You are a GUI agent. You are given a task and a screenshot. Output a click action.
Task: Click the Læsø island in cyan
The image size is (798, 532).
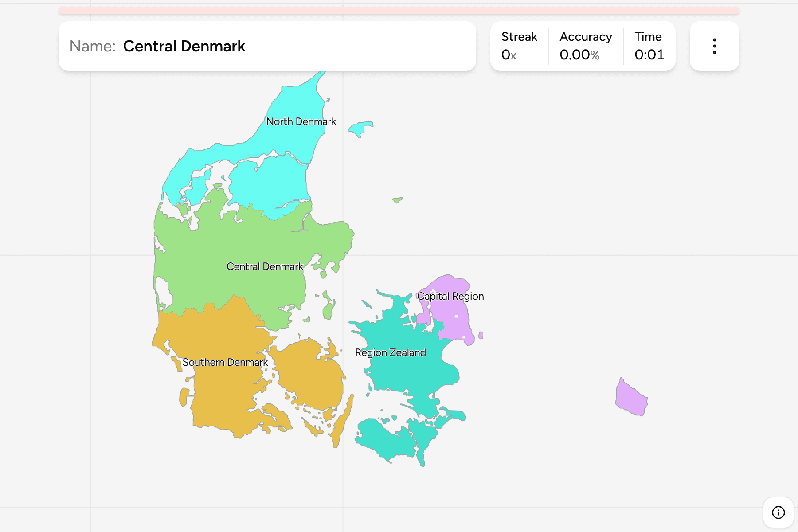(x=360, y=129)
